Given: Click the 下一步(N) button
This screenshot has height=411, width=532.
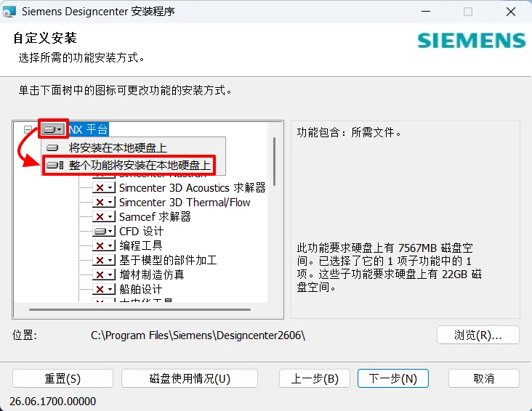Looking at the screenshot, I should pyautogui.click(x=393, y=378).
